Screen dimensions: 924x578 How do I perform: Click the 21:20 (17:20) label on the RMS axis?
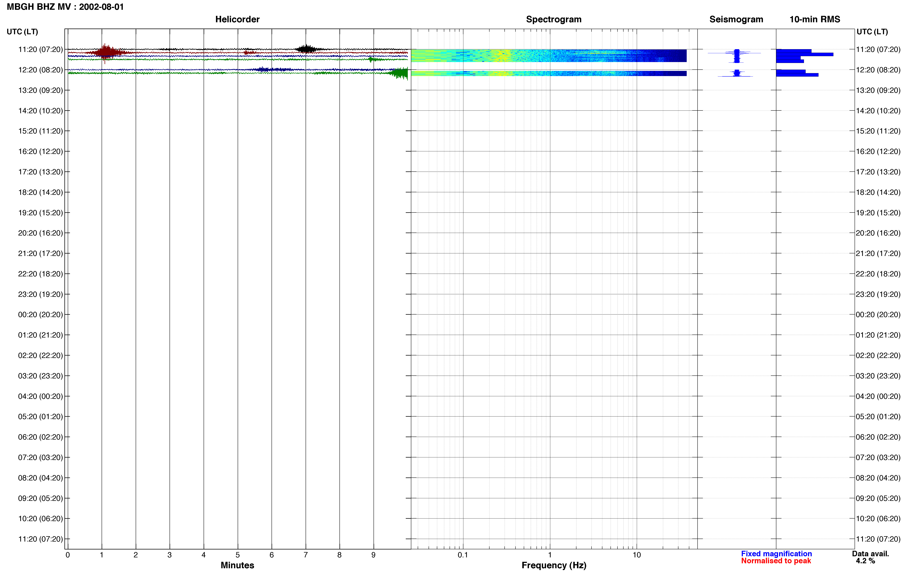(x=878, y=253)
